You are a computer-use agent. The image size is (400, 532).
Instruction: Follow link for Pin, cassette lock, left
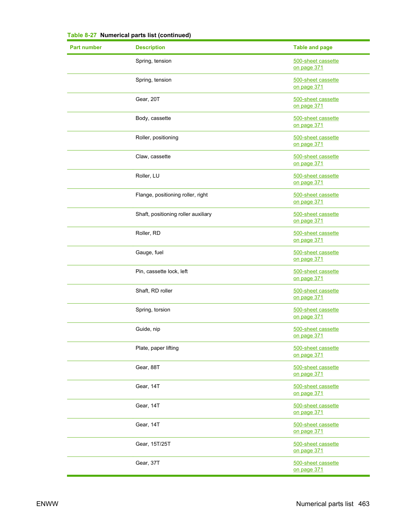(x=316, y=275)
